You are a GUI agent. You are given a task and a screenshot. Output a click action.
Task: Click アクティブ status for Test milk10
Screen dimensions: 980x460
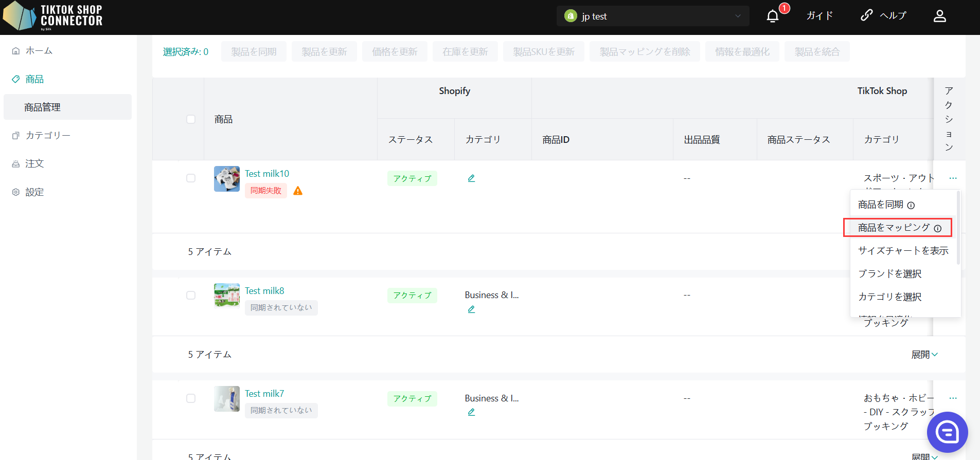pyautogui.click(x=412, y=178)
